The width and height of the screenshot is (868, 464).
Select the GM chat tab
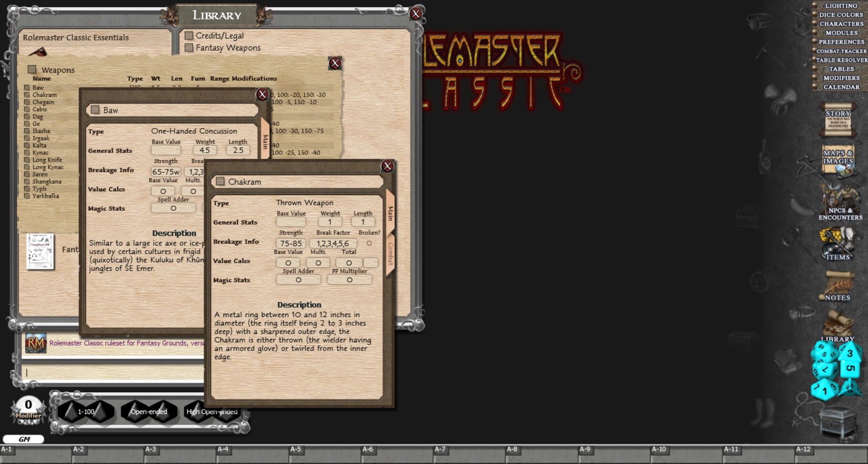click(24, 438)
